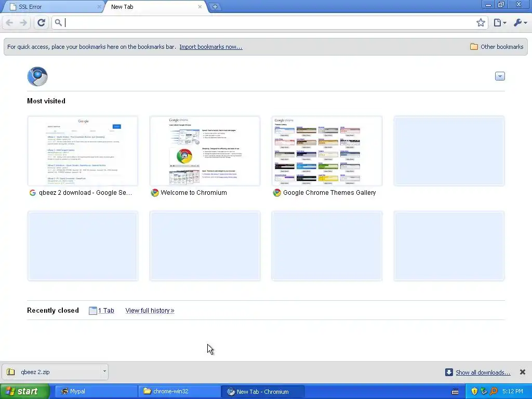Click Google Chrome Themes Gallery title link
Image resolution: width=532 pixels, height=399 pixels.
tap(329, 193)
